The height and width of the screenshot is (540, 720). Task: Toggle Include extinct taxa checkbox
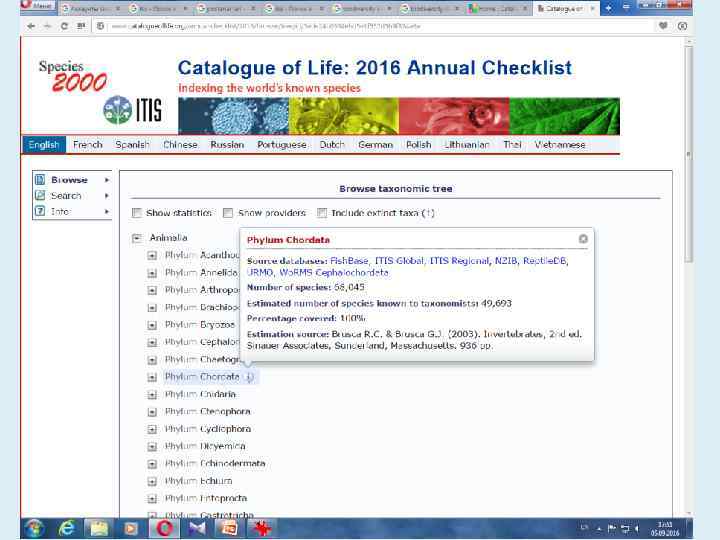(x=322, y=213)
